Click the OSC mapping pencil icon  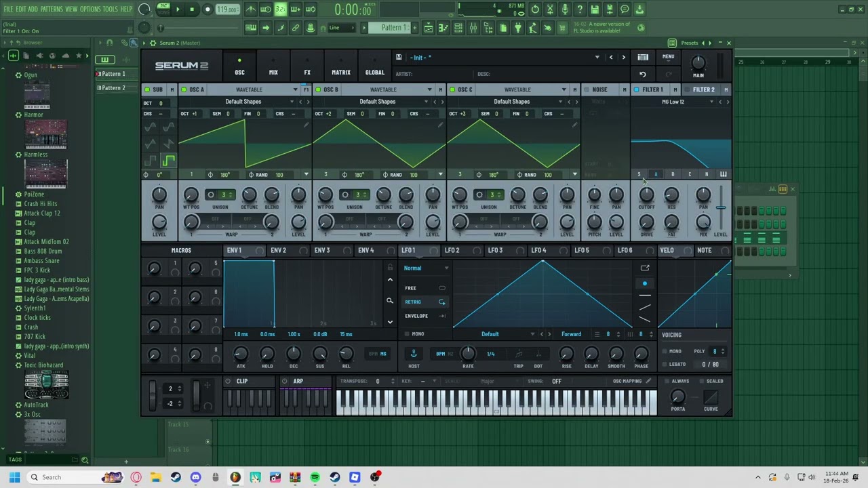pos(649,381)
